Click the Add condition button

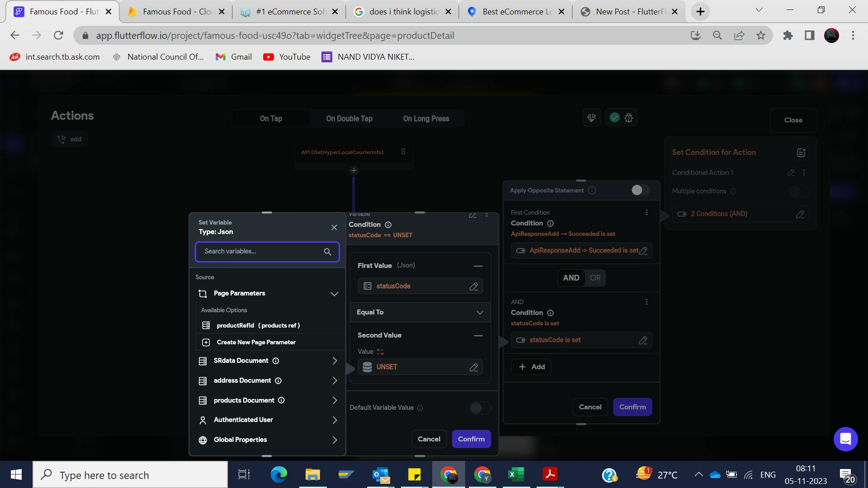coord(532,367)
